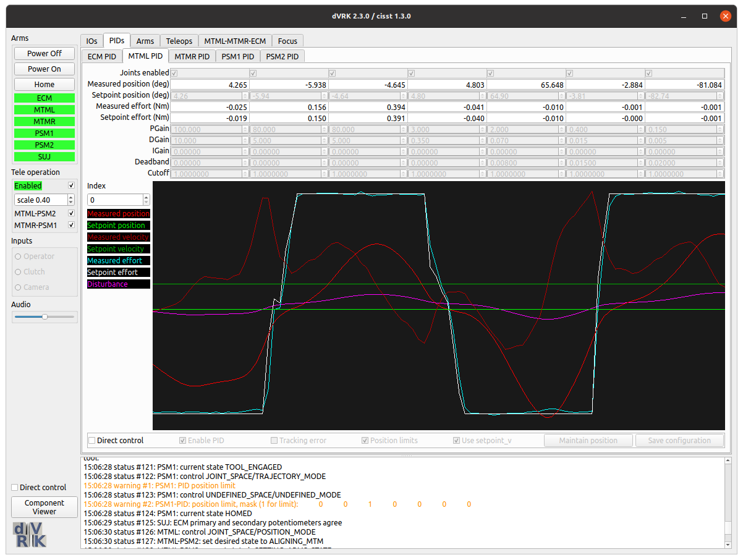Screen dimensions: 743x560
Task: Toggle the tele operation Enabled checkbox
Action: pos(71,185)
